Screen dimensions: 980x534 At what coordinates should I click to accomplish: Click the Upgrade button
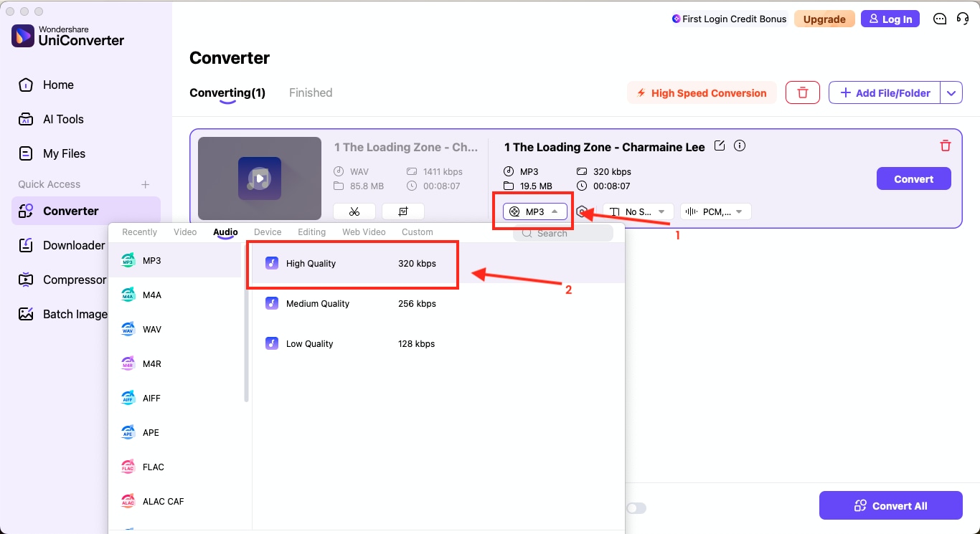coord(824,19)
